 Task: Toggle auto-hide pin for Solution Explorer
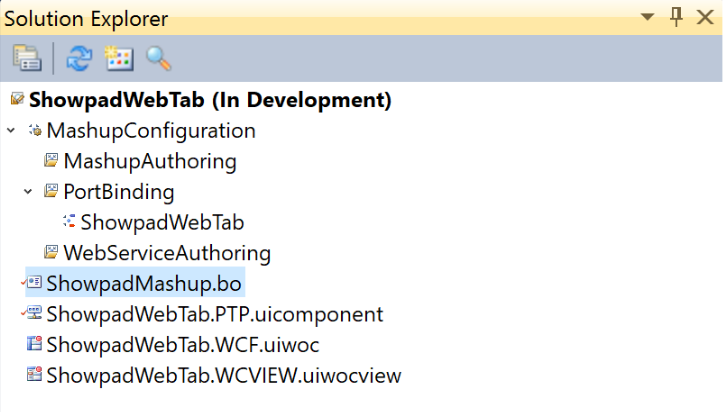point(675,17)
